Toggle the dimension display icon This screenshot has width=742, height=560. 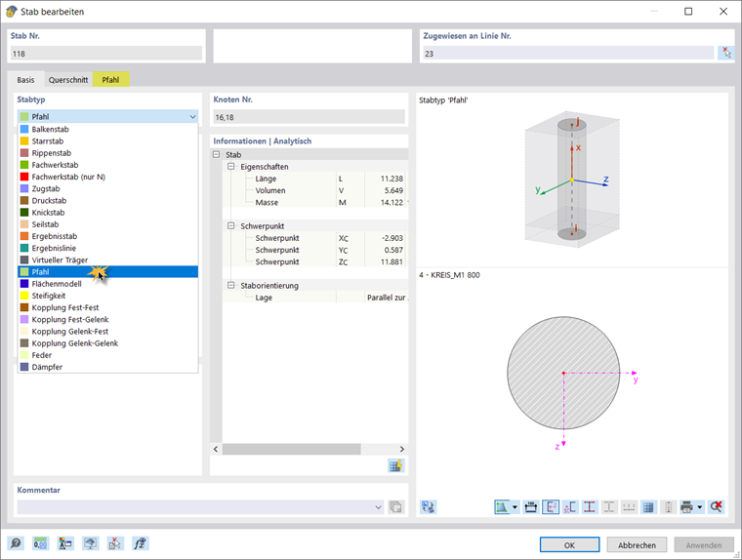click(531, 507)
